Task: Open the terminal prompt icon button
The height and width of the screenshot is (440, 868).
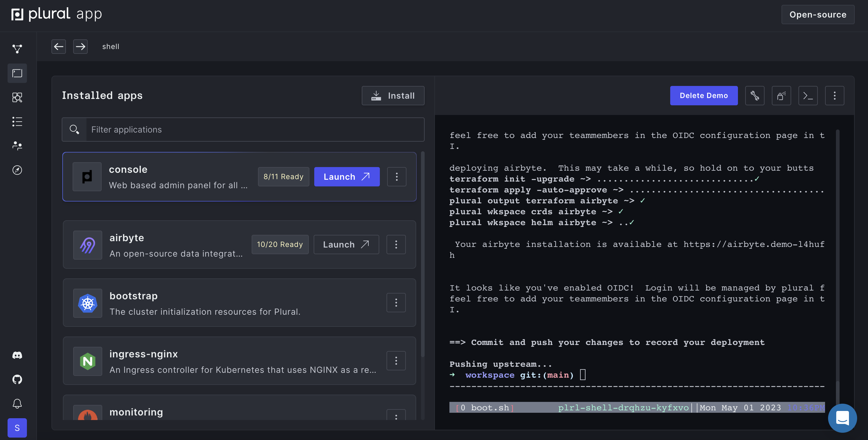Action: pos(808,96)
